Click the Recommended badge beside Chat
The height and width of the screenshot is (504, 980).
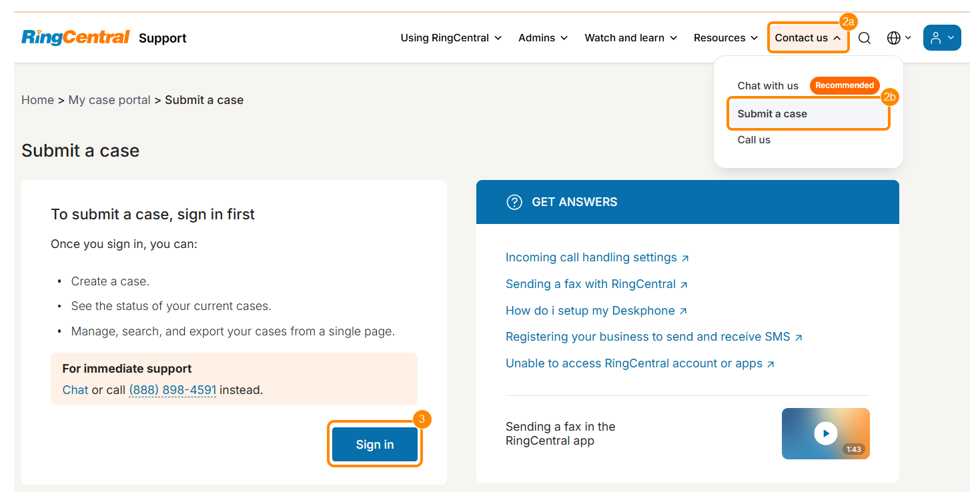tap(844, 85)
